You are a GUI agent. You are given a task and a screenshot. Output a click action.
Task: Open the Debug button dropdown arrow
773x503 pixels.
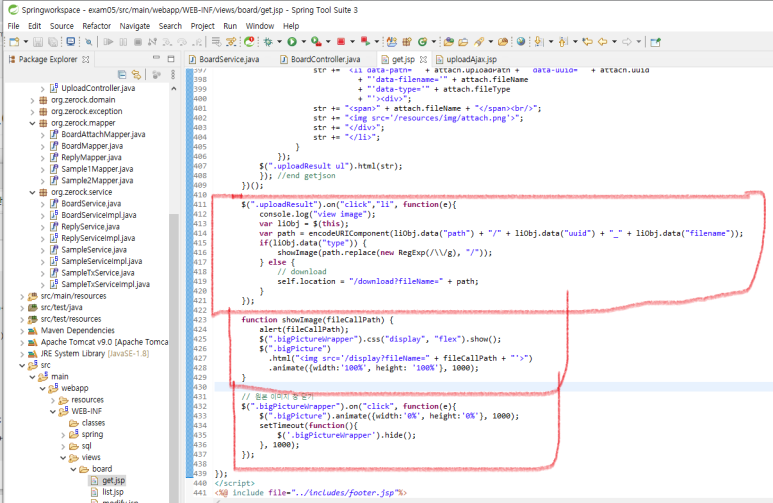(280, 42)
